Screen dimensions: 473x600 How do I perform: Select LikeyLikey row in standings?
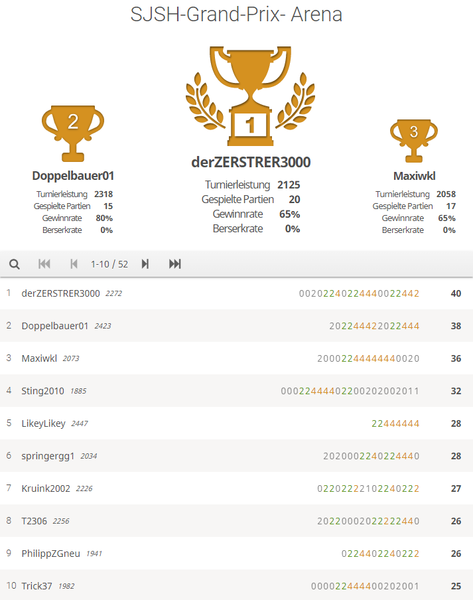pyautogui.click(x=236, y=423)
